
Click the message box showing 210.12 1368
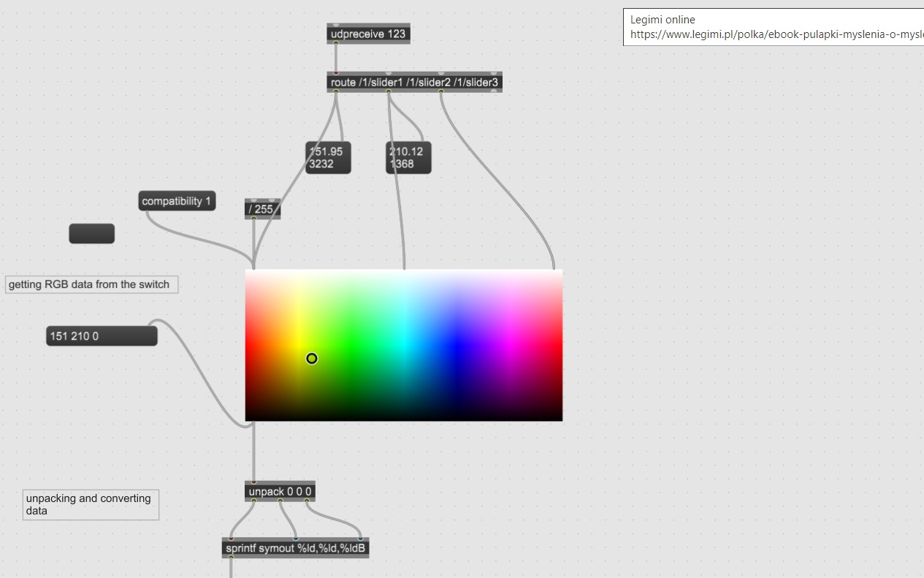coord(408,158)
